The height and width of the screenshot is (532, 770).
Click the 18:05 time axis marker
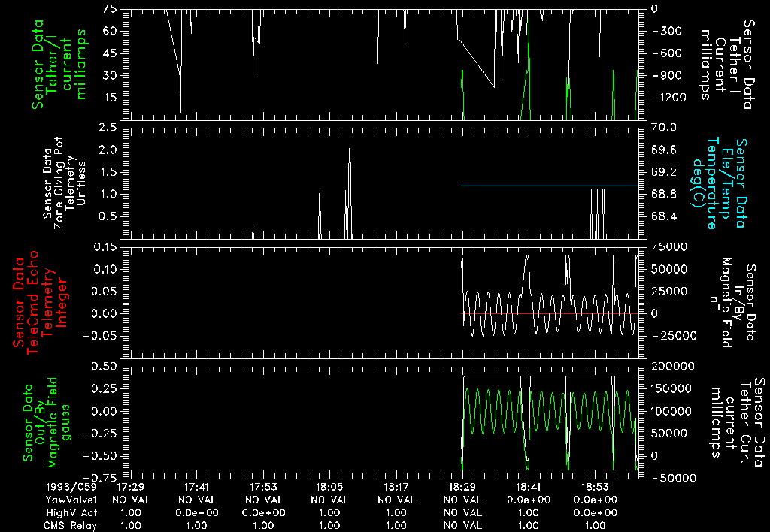pyautogui.click(x=330, y=487)
